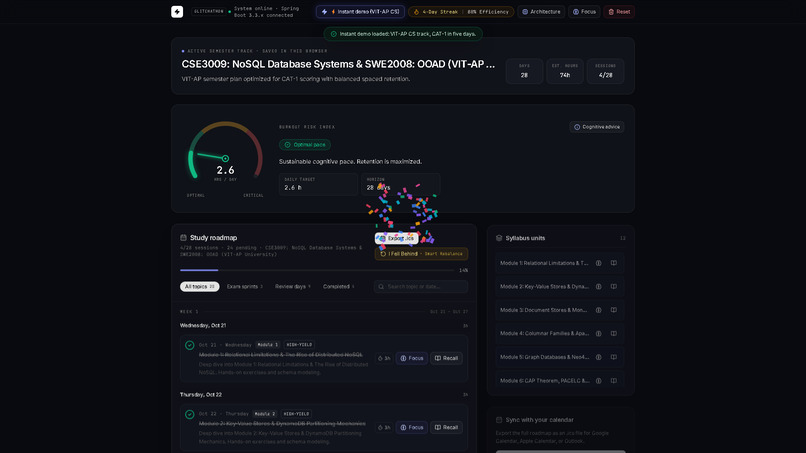806x453 pixels.
Task: Filter by Review days
Action: [x=292, y=286]
